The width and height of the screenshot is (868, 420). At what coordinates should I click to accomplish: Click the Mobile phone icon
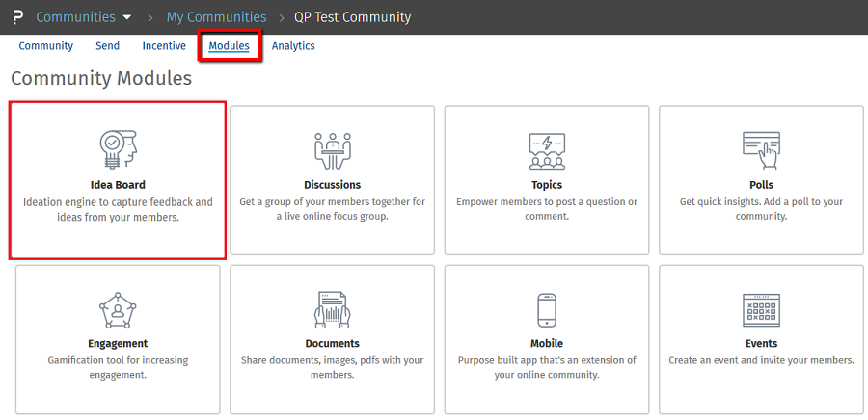coord(546,309)
